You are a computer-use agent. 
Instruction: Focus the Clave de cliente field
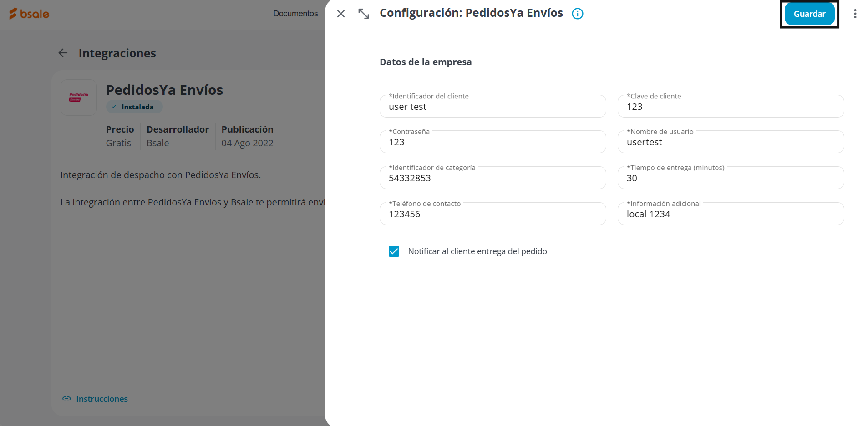coord(731,106)
